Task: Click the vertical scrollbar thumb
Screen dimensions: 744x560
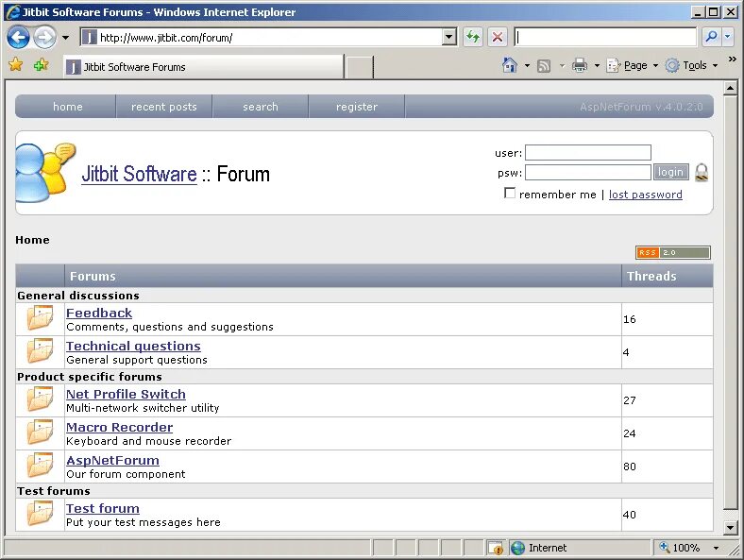Action: (x=730, y=302)
